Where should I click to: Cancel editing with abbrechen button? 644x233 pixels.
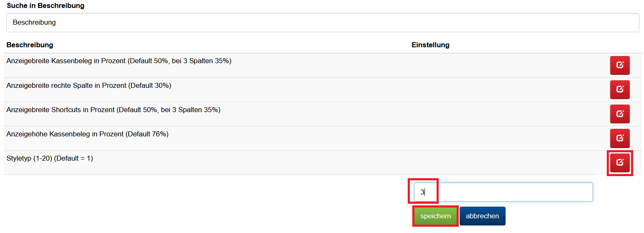(x=482, y=216)
